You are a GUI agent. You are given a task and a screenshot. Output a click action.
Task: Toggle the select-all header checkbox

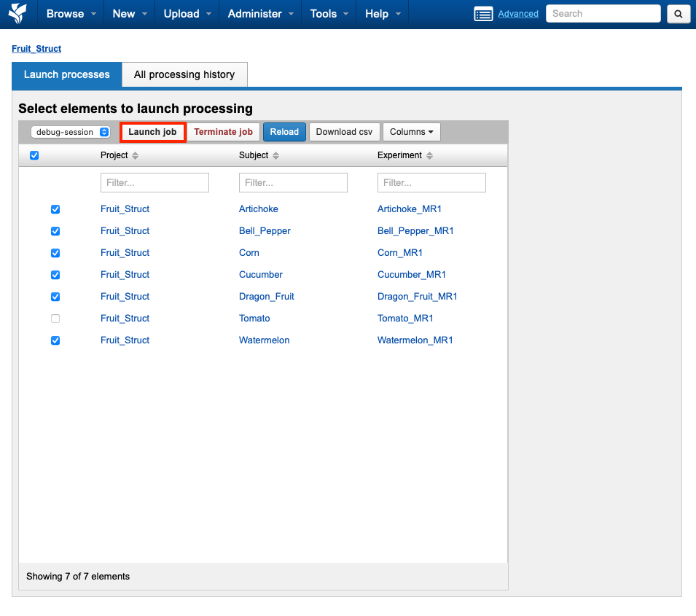pyautogui.click(x=34, y=155)
